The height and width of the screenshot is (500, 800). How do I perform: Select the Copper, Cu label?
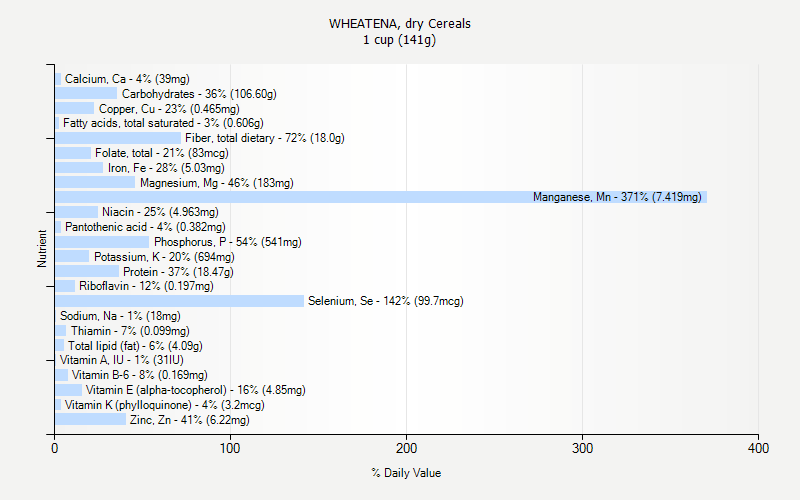[x=169, y=109]
